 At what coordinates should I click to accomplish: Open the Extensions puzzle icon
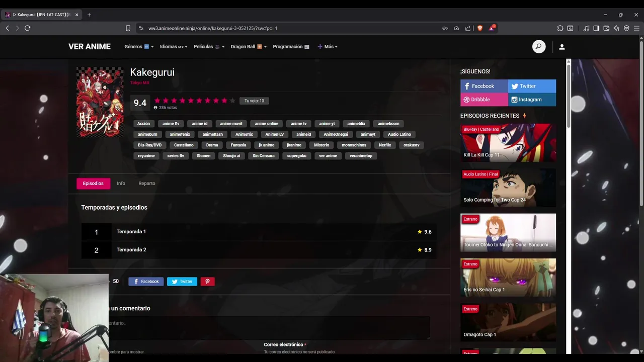[560, 28]
